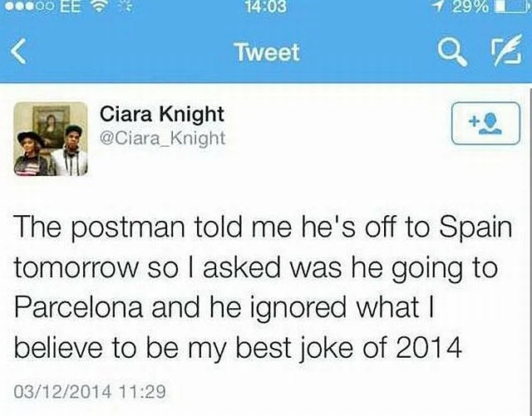Tap the signal strength dots
This screenshot has width=532, height=416.
[x=29, y=7]
